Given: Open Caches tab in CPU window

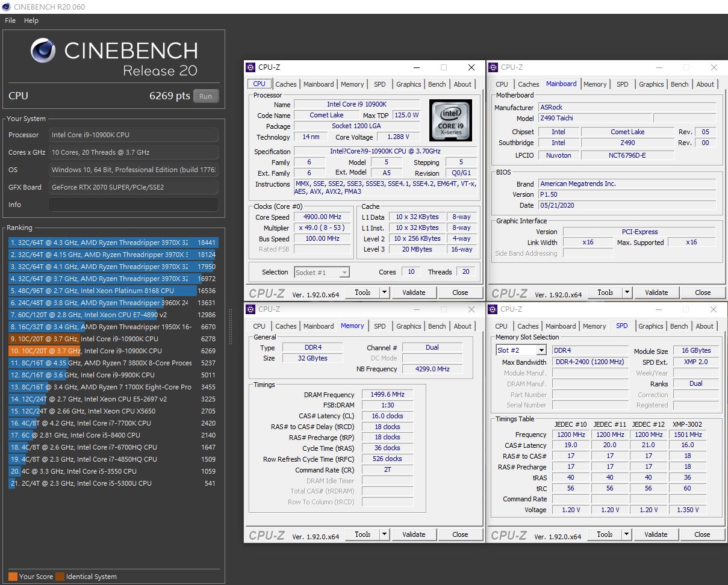Looking at the screenshot, I should point(286,84).
